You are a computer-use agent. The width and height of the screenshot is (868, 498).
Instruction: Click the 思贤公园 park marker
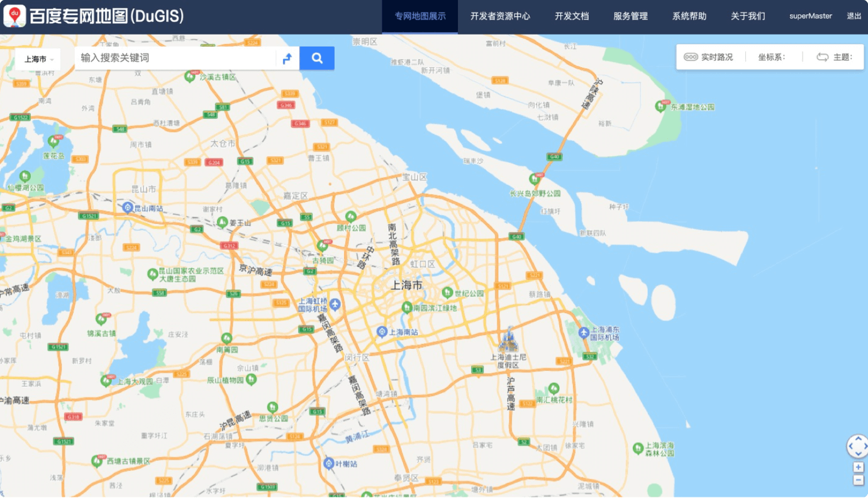tap(272, 407)
